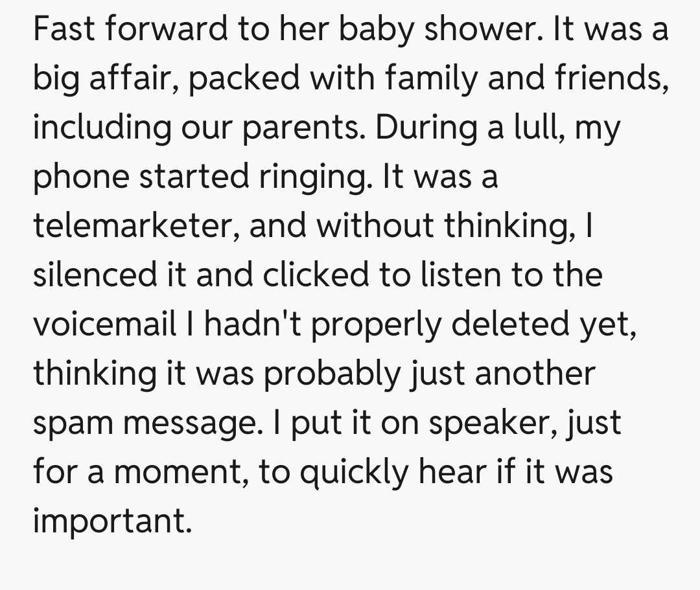Click the word "voicemail" in the text
Viewport: 700px width, 590px height.
coord(105,324)
